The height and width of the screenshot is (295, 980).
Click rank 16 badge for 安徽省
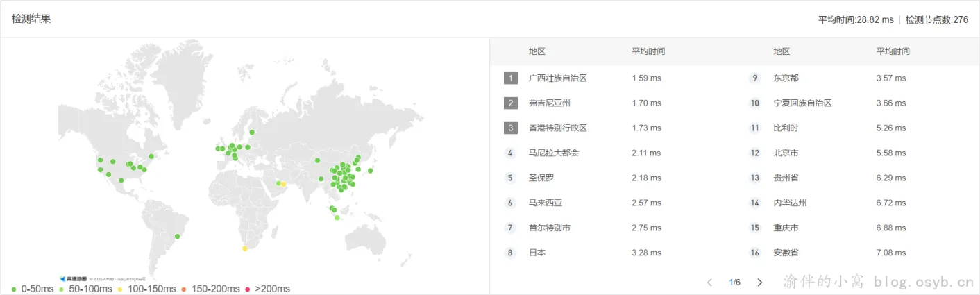point(755,253)
